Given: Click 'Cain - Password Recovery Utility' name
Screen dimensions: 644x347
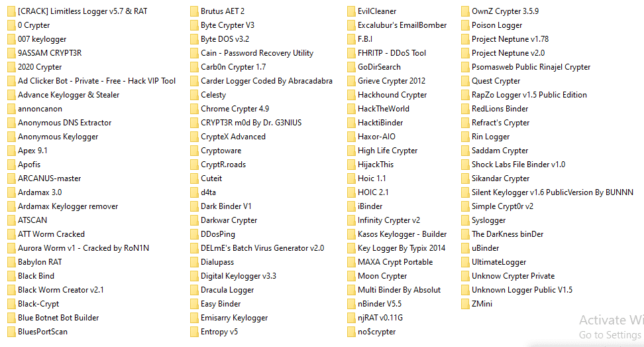Looking at the screenshot, I should tap(257, 54).
